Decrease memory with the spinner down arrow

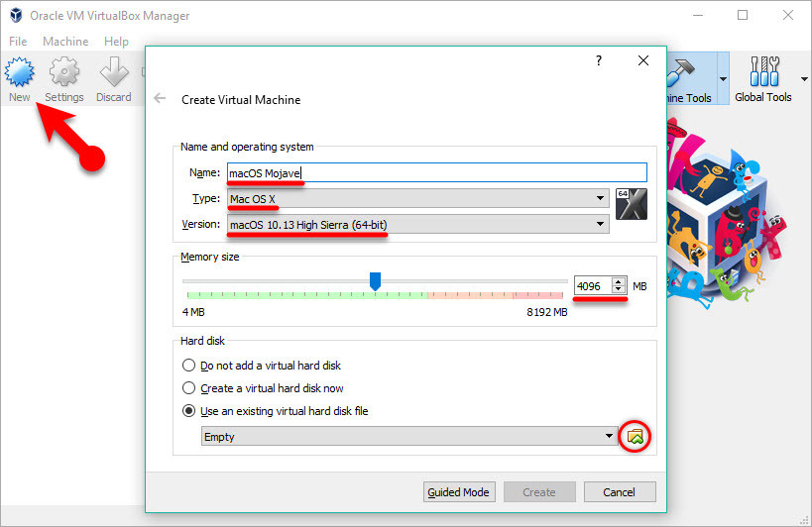[x=619, y=289]
